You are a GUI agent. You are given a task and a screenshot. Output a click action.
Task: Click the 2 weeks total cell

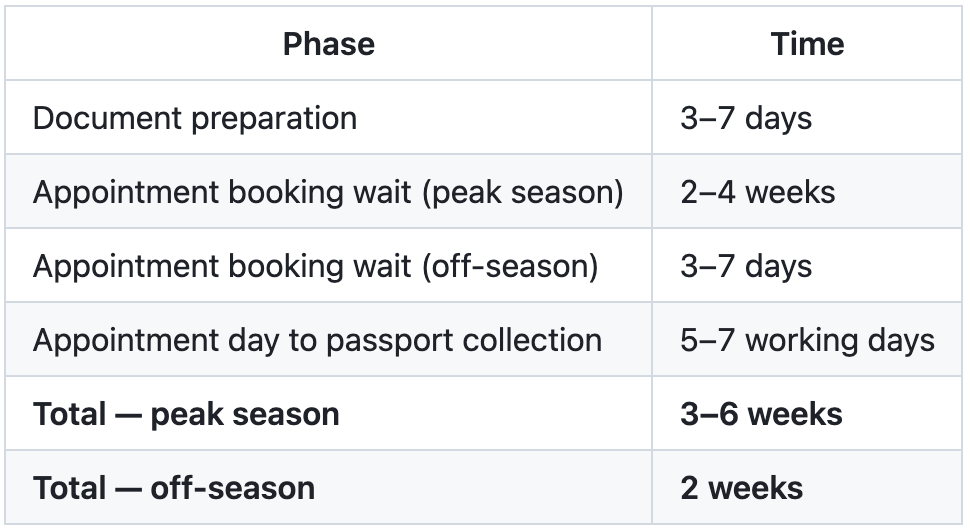point(807,487)
